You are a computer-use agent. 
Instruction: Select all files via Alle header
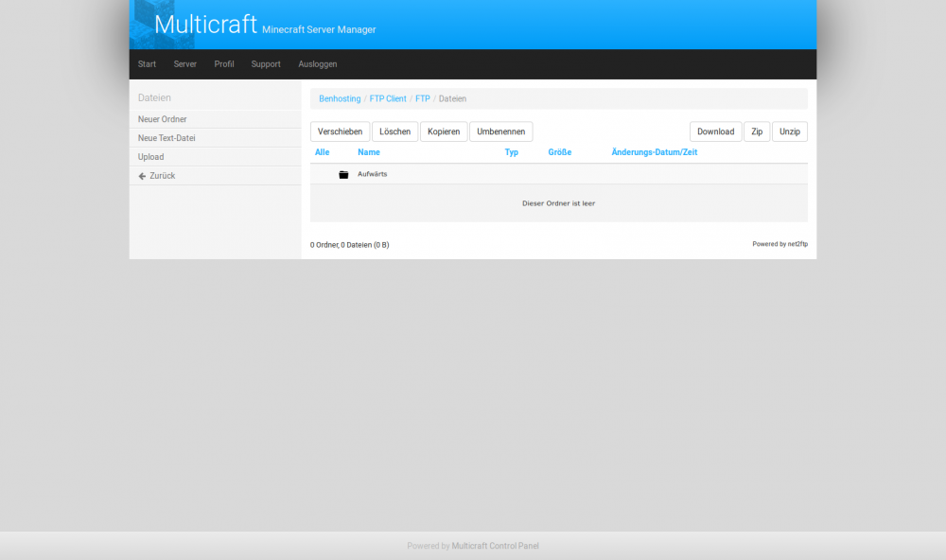(x=323, y=152)
